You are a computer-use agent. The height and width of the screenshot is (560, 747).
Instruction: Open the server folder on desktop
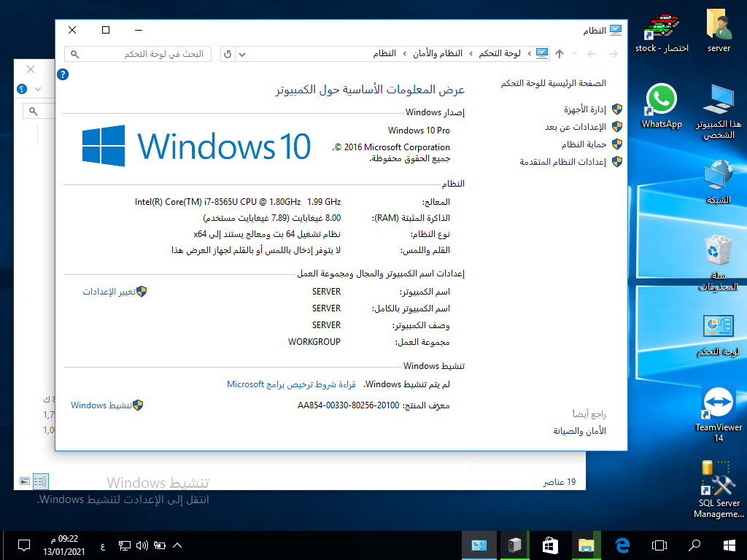pos(719,31)
